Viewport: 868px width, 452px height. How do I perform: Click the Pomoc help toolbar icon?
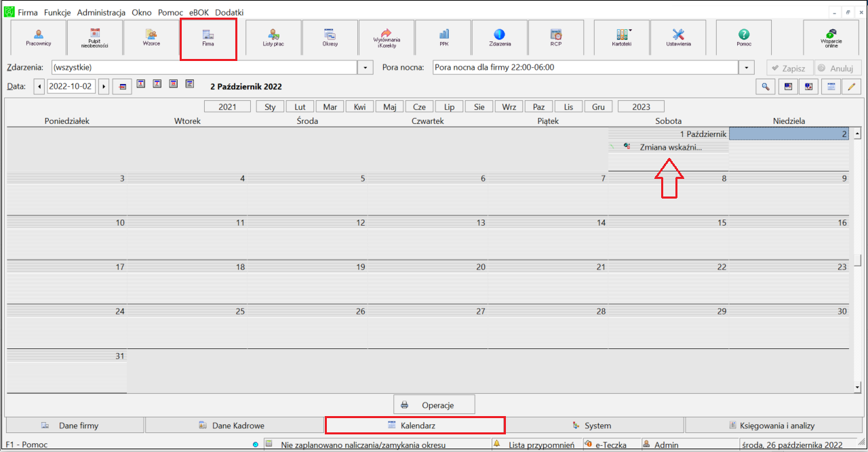coord(744,38)
